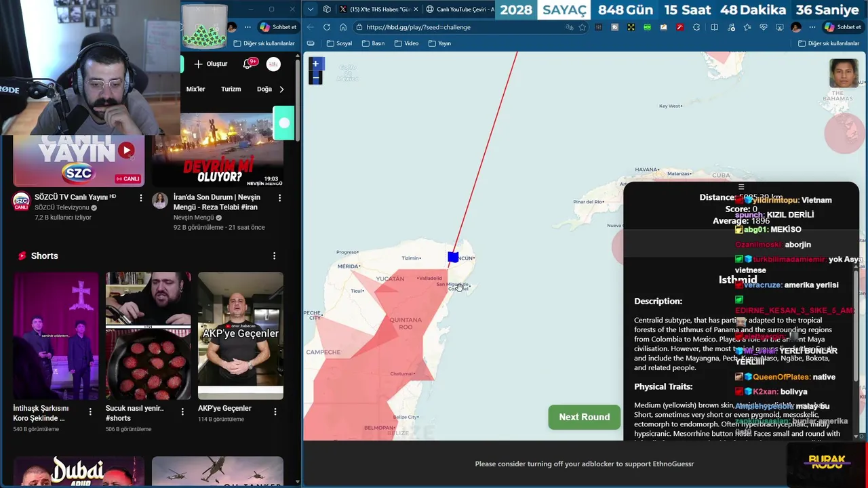Open the Shorts section options menu
Image resolution: width=868 pixels, height=488 pixels.
(x=274, y=256)
